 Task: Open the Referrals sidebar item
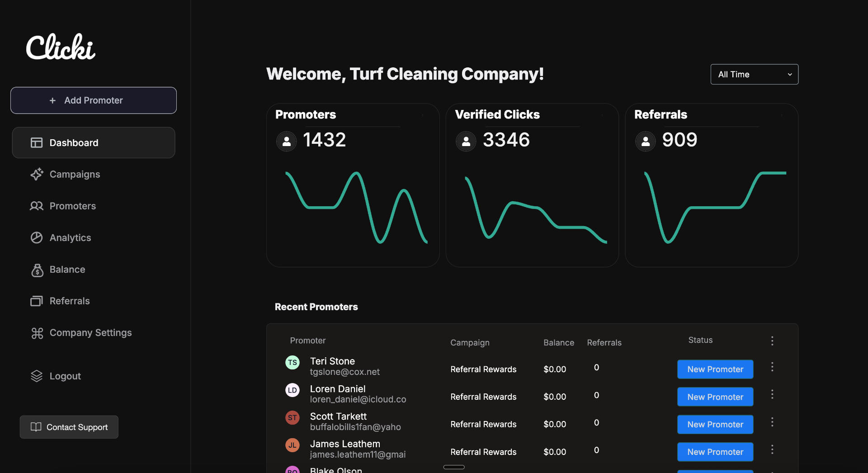(x=69, y=301)
